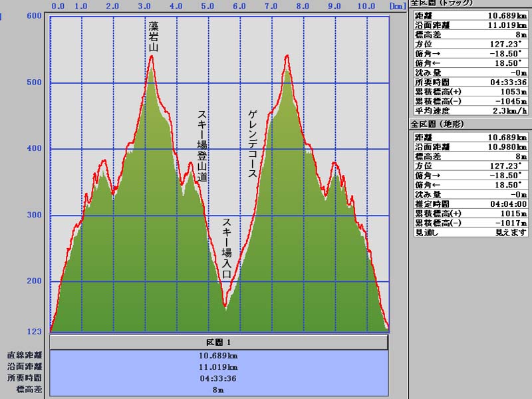
Task: Click the 123 minimum elevation axis label
Action: pos(34,331)
